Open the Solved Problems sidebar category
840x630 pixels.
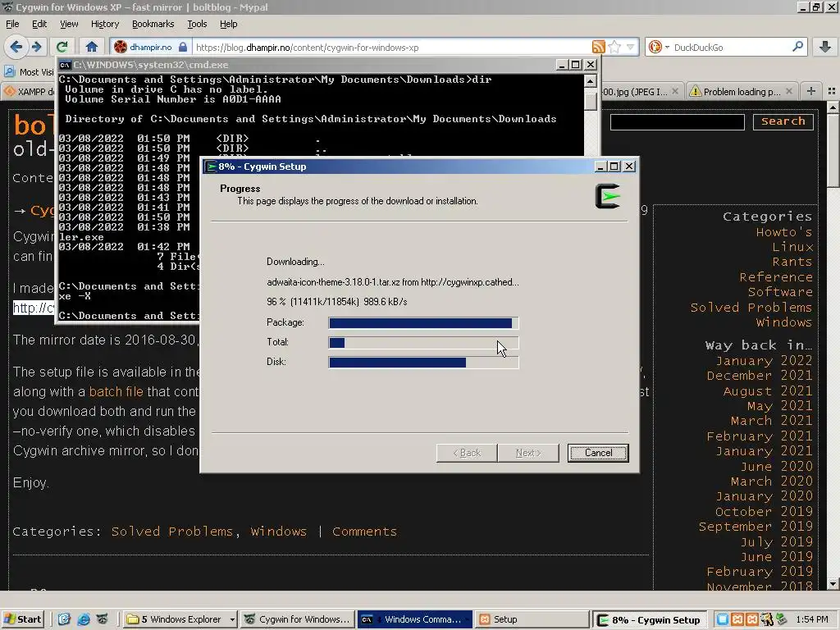[x=751, y=308]
